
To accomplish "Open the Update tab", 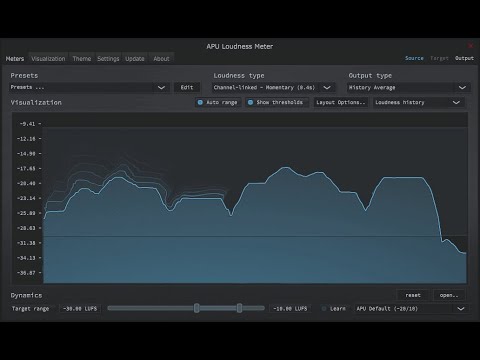I will (135, 59).
